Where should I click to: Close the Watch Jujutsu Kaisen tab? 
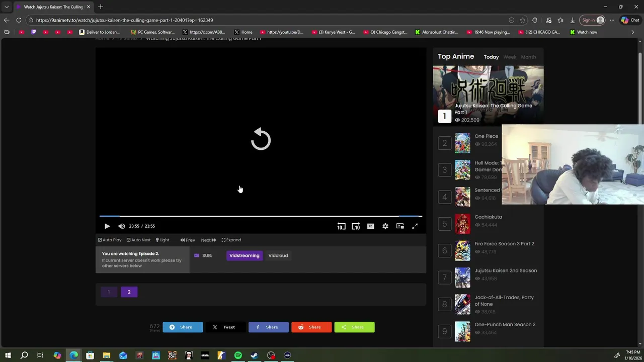89,7
